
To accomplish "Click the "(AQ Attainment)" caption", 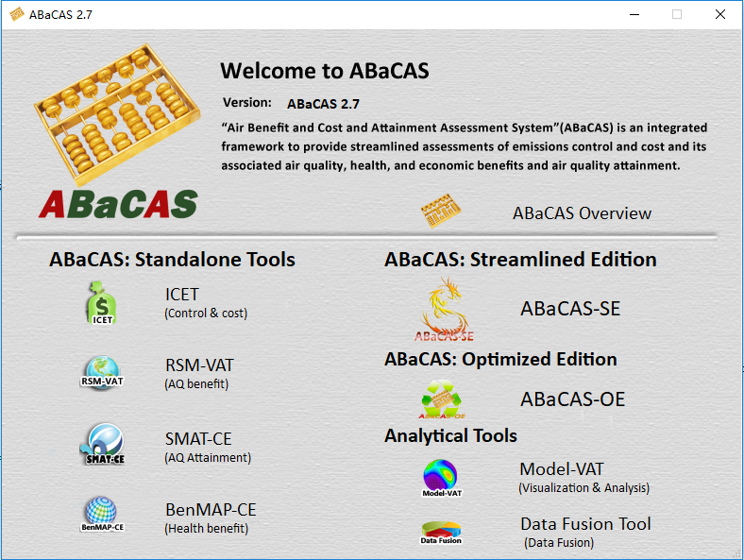I will point(208,457).
